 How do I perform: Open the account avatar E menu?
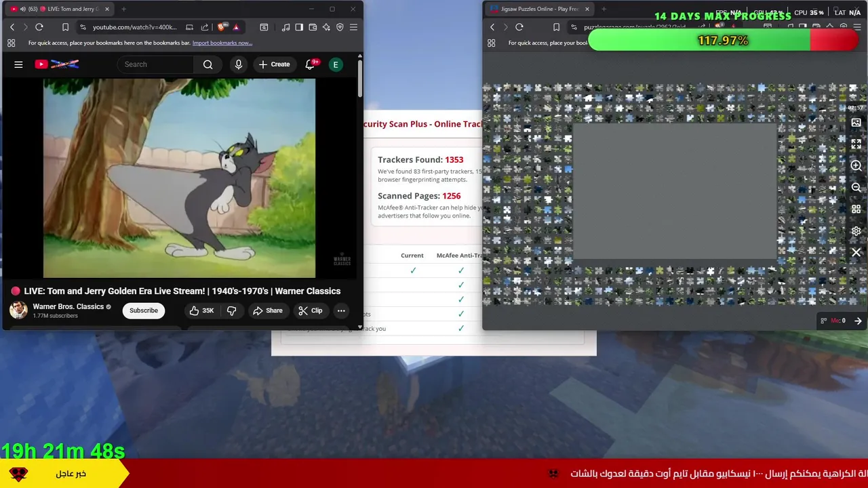coord(335,64)
